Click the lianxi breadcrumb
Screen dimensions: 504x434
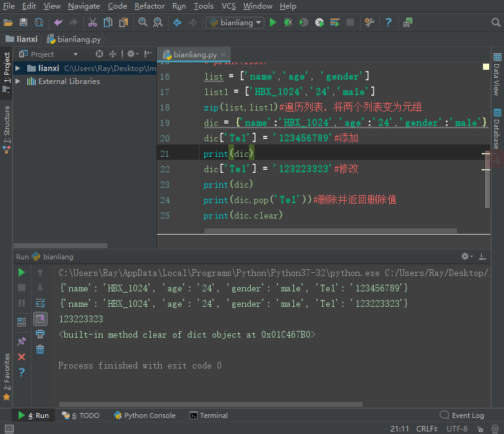pyautogui.click(x=22, y=39)
